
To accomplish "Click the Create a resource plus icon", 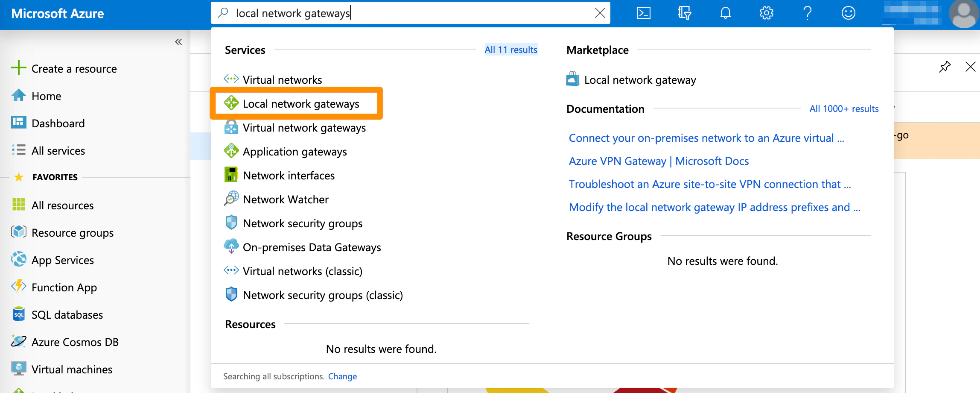I will pyautogui.click(x=19, y=67).
